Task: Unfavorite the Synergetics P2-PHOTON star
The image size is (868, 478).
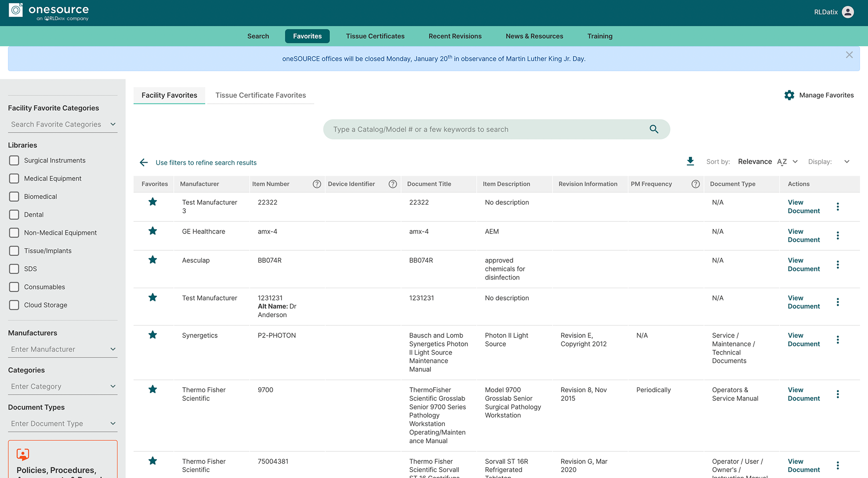Action: coord(153,335)
